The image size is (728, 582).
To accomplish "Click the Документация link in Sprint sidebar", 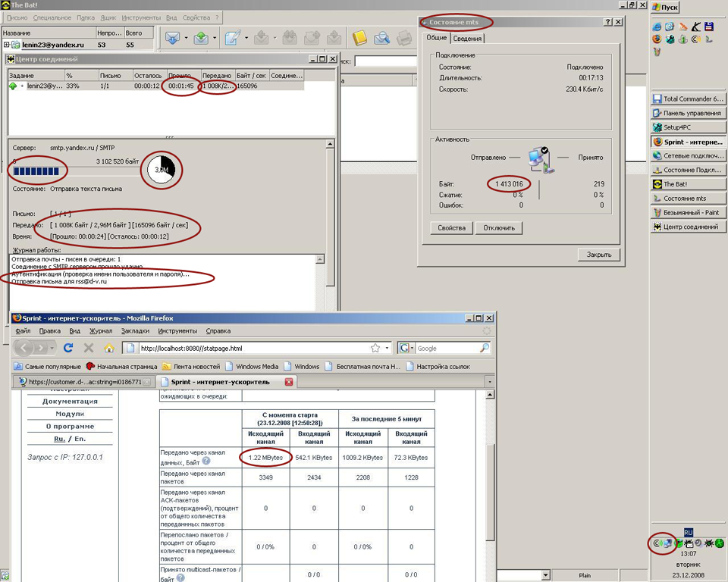I will [x=70, y=402].
